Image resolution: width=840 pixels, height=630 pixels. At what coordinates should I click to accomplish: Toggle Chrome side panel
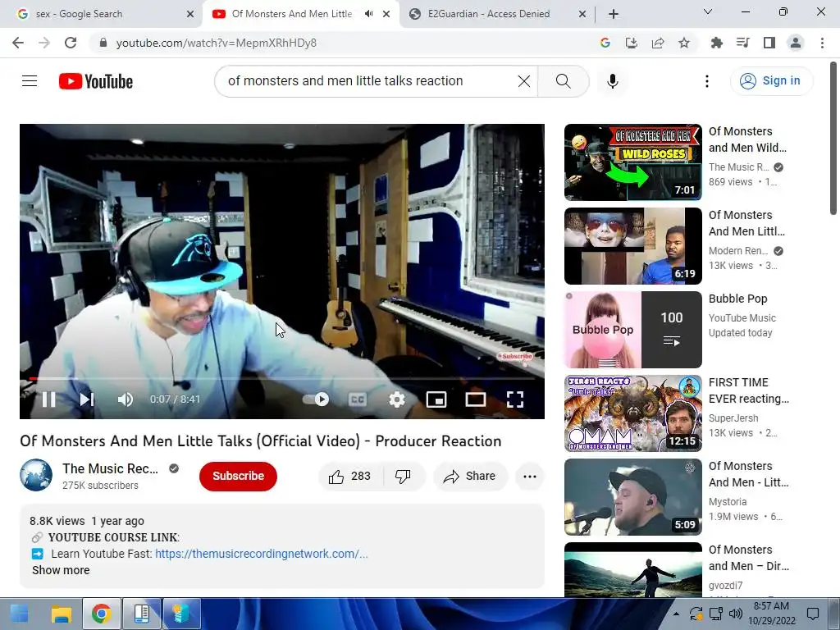click(x=769, y=43)
